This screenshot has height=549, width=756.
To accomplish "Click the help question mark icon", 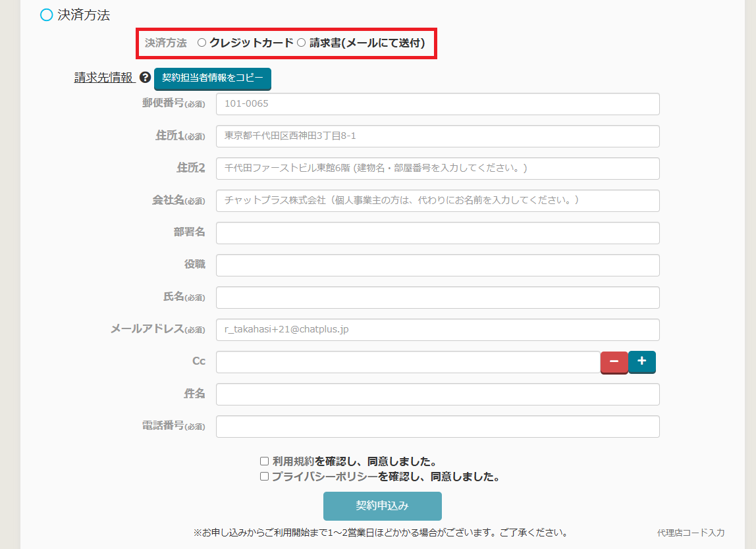I will click(146, 78).
